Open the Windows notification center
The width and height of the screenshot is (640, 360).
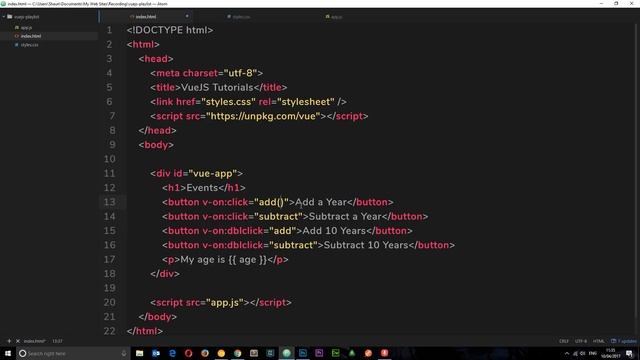pyautogui.click(x=630, y=353)
